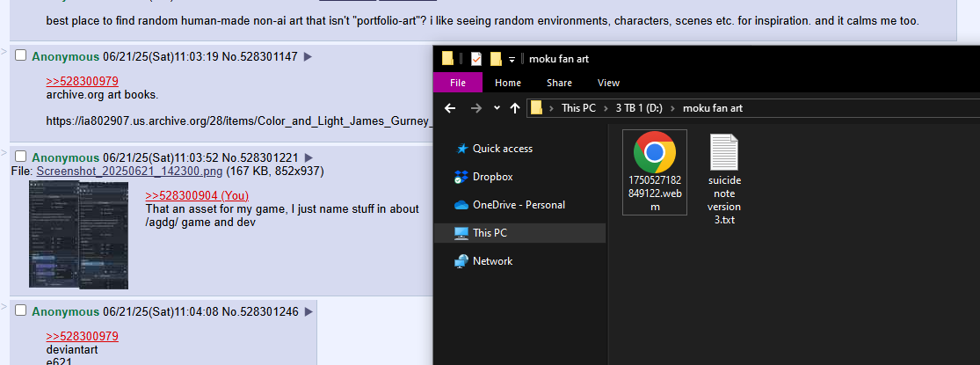Click Anonymous name on post 528301221
This screenshot has height=365, width=980.
pyautogui.click(x=66, y=157)
